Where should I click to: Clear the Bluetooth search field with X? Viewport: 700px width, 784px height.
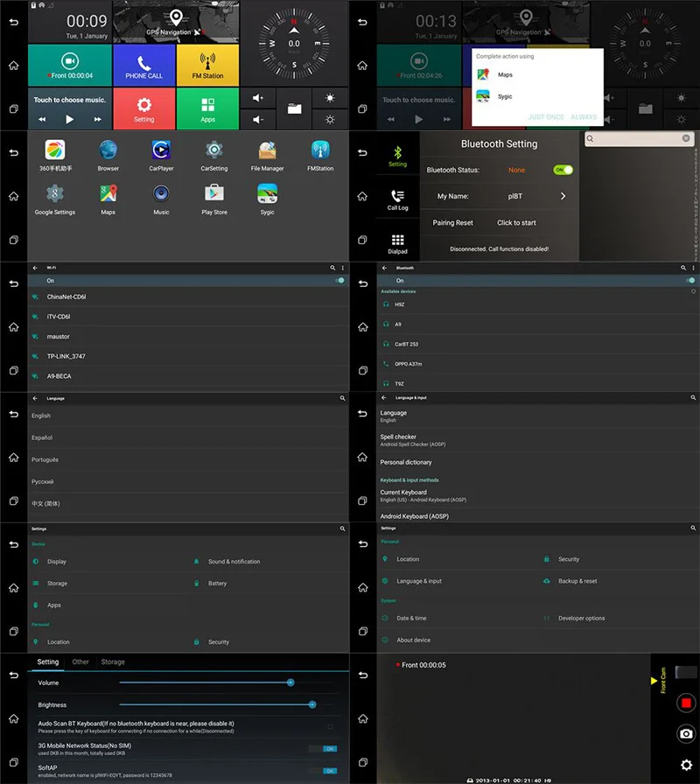686,138
